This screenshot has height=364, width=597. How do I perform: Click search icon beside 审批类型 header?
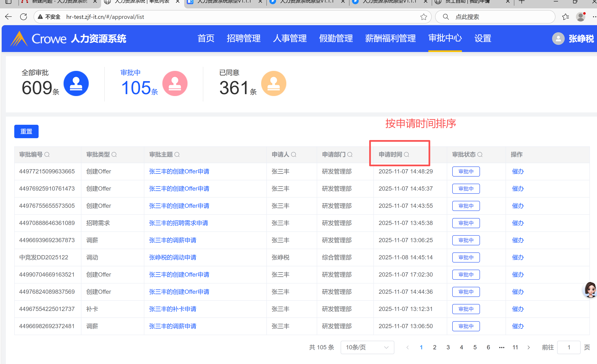pos(114,155)
